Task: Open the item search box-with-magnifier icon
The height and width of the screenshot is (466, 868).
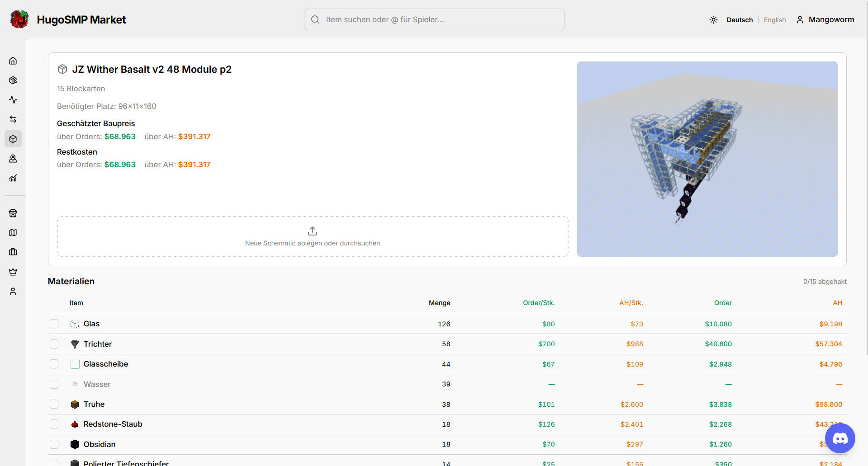Action: pyautogui.click(x=13, y=80)
